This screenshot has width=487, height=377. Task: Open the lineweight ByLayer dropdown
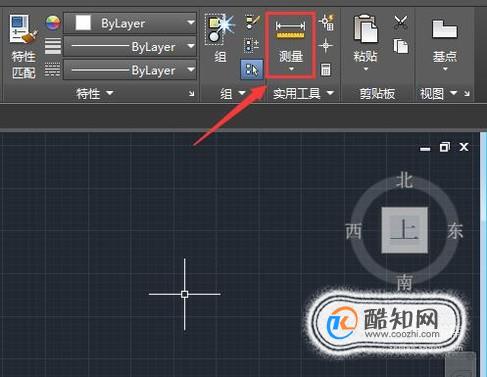click(130, 47)
